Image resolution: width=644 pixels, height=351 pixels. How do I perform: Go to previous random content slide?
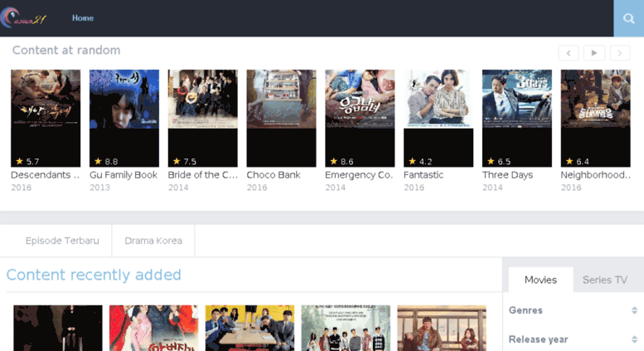pos(569,53)
